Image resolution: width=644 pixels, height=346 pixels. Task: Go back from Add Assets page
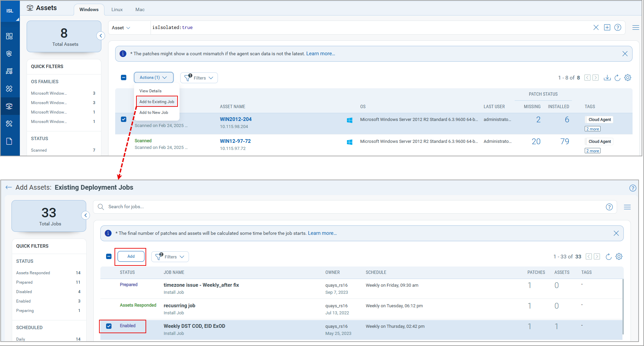pyautogui.click(x=9, y=187)
